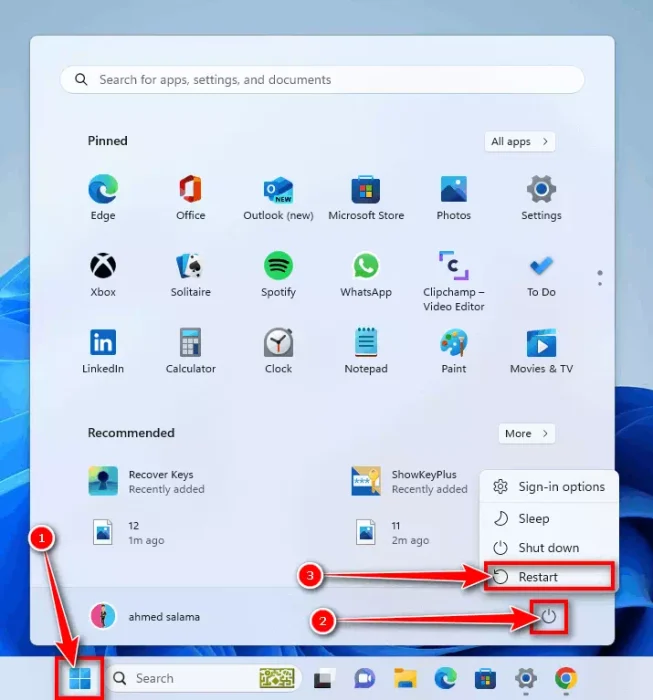Open recommended ShowKeyPlus app
The width and height of the screenshot is (653, 700).
click(410, 481)
